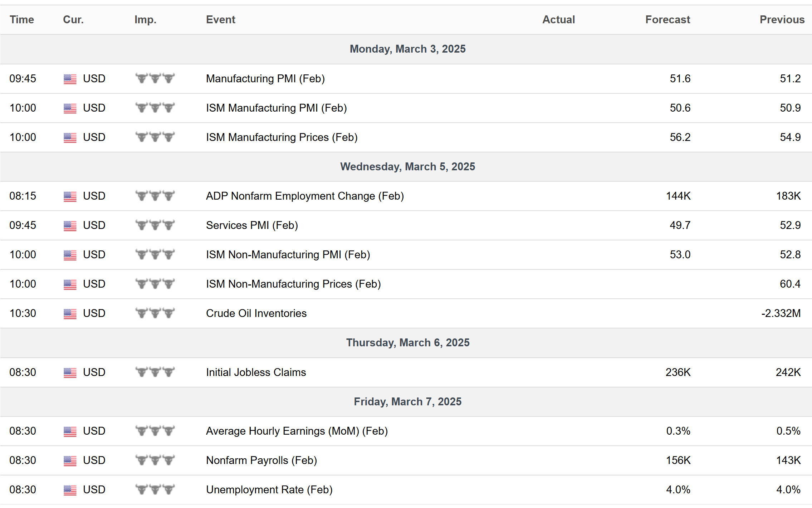The width and height of the screenshot is (812, 508).
Task: Click the Forecast column header
Action: (x=668, y=20)
